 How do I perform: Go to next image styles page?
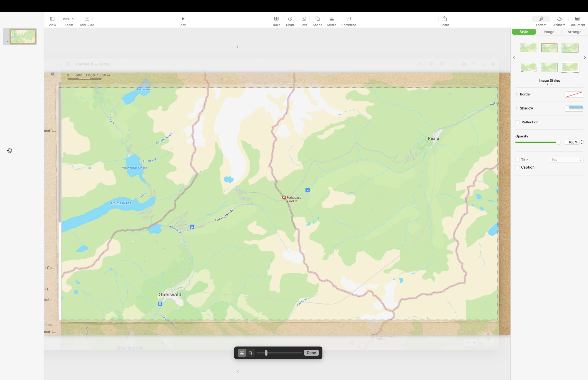click(x=585, y=58)
